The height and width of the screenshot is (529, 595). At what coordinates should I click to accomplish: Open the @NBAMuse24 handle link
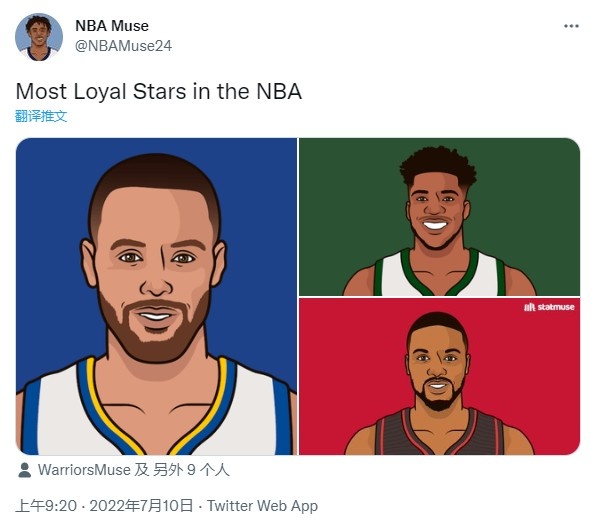click(x=123, y=46)
